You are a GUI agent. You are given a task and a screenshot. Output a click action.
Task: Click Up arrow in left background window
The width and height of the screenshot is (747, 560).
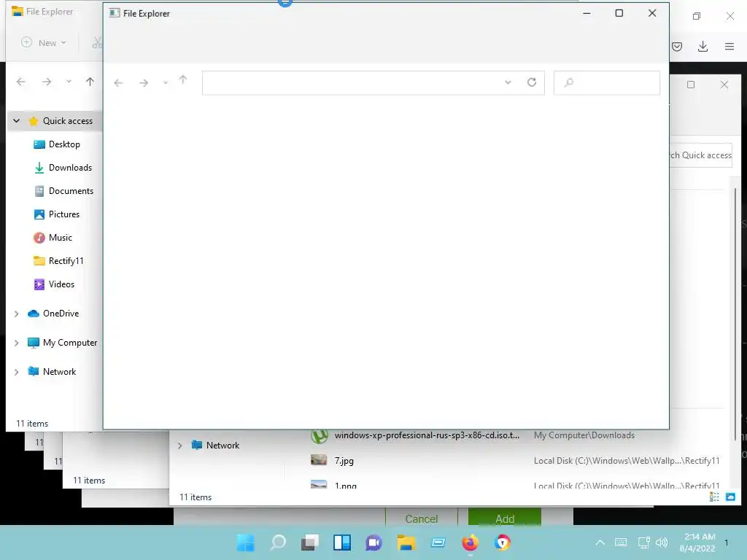(90, 82)
